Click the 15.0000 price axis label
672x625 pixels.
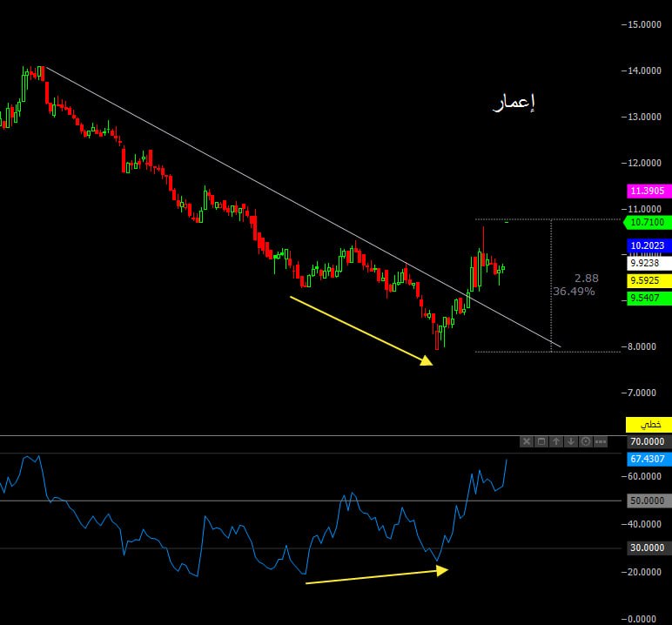[644, 25]
